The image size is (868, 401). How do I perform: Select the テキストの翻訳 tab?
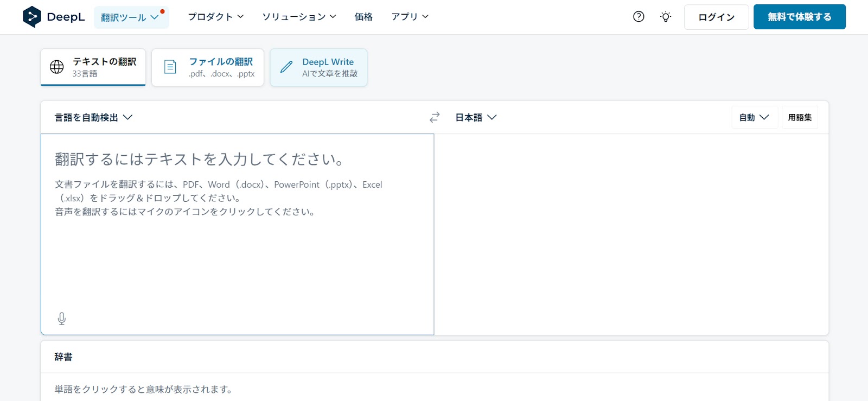pos(93,67)
